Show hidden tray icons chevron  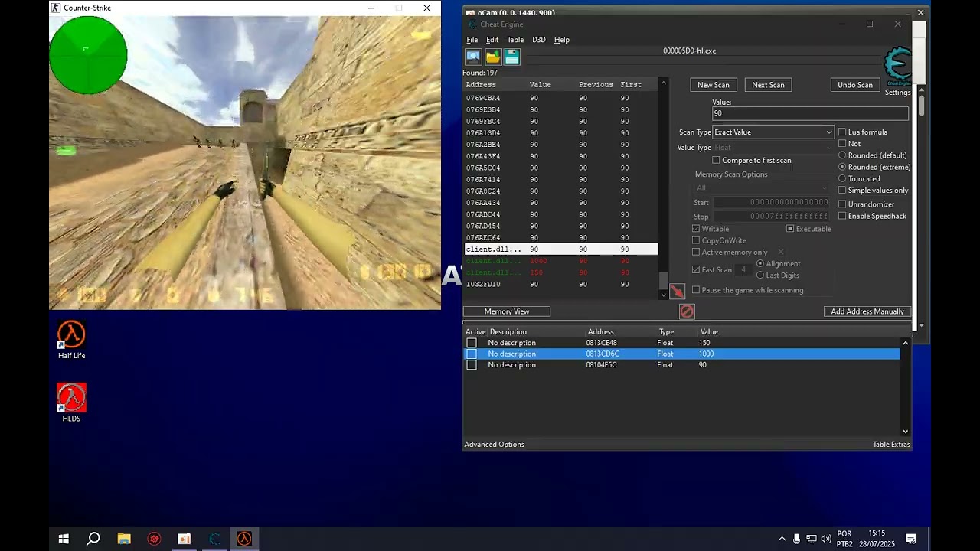pyautogui.click(x=782, y=539)
